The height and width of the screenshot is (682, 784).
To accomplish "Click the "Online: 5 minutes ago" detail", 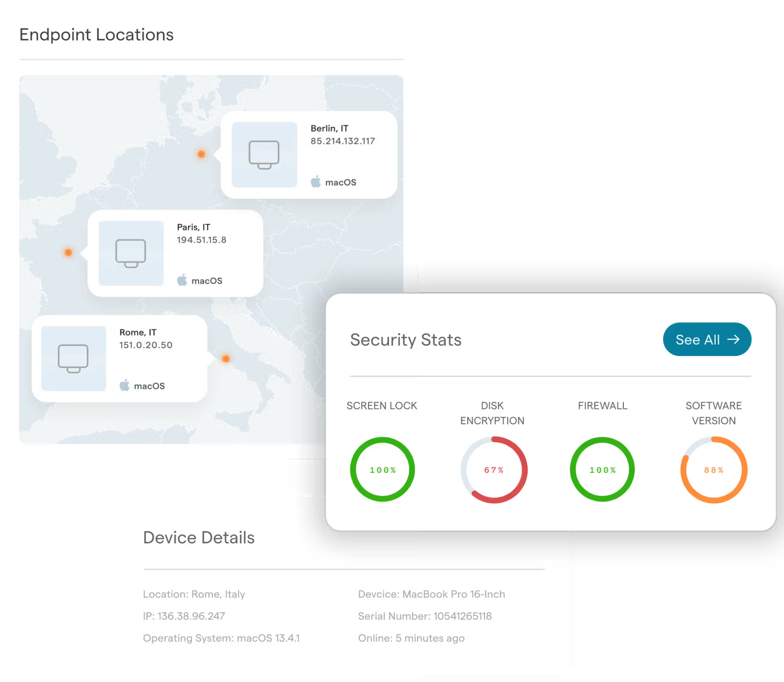I will point(411,638).
